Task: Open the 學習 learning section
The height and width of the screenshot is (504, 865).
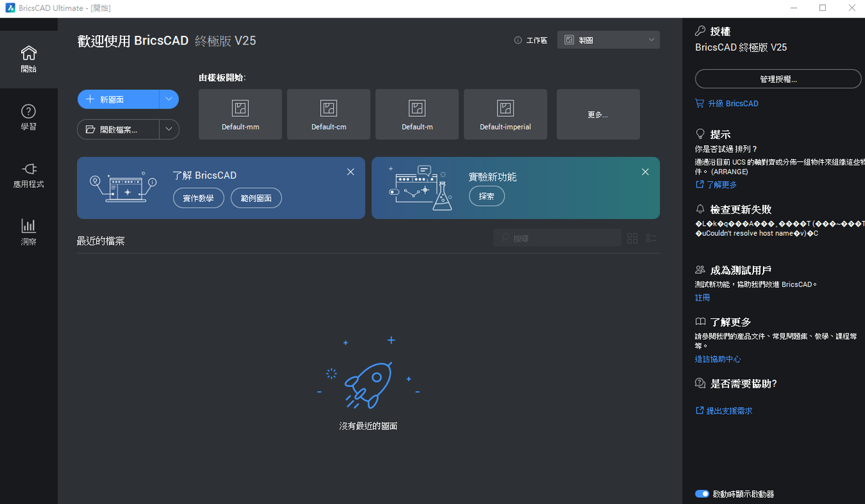Action: pyautogui.click(x=28, y=118)
